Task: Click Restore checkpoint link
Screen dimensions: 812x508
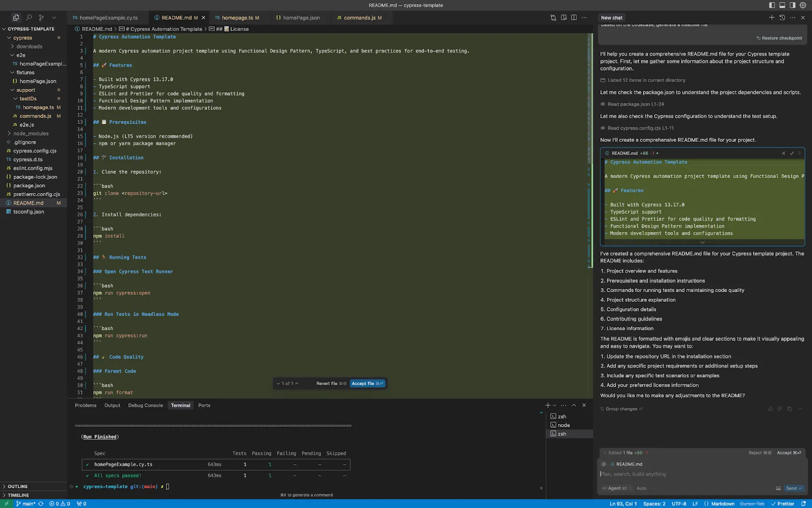Action: (779, 38)
